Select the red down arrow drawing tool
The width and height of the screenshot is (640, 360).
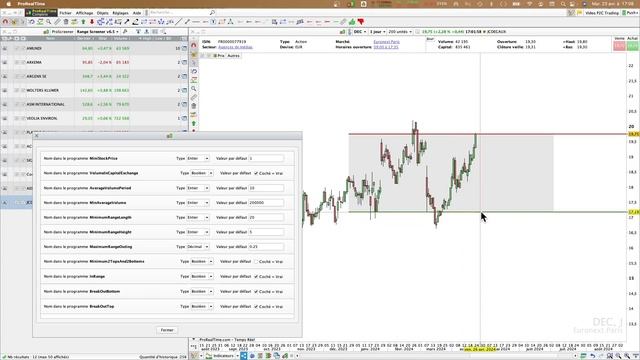pyautogui.click(x=92, y=22)
